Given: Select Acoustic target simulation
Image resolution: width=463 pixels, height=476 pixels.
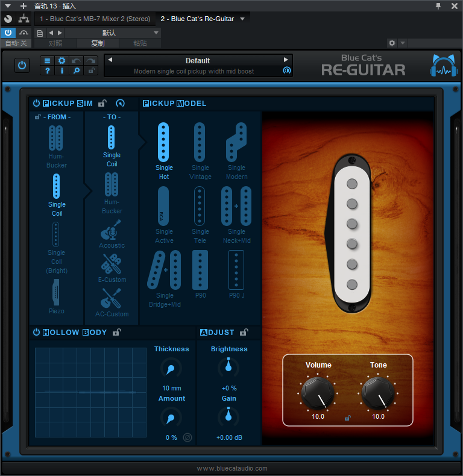Looking at the screenshot, I should pyautogui.click(x=112, y=234).
